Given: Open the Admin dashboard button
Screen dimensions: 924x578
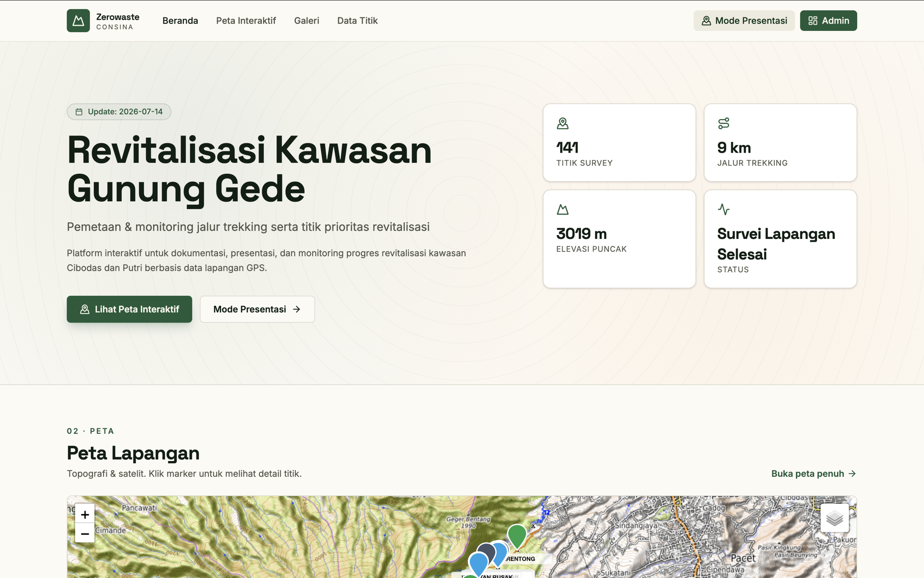Looking at the screenshot, I should coord(828,21).
